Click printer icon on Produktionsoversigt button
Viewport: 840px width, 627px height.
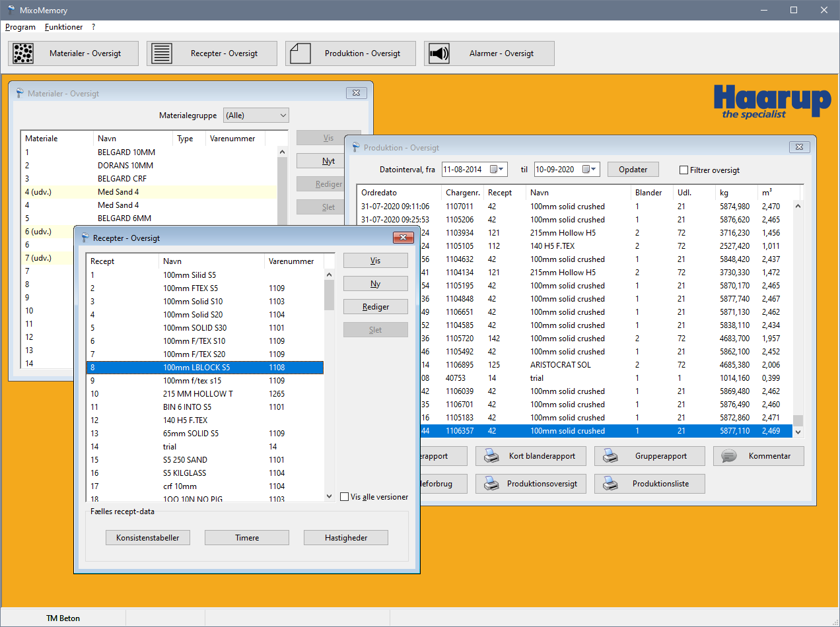[x=492, y=484]
